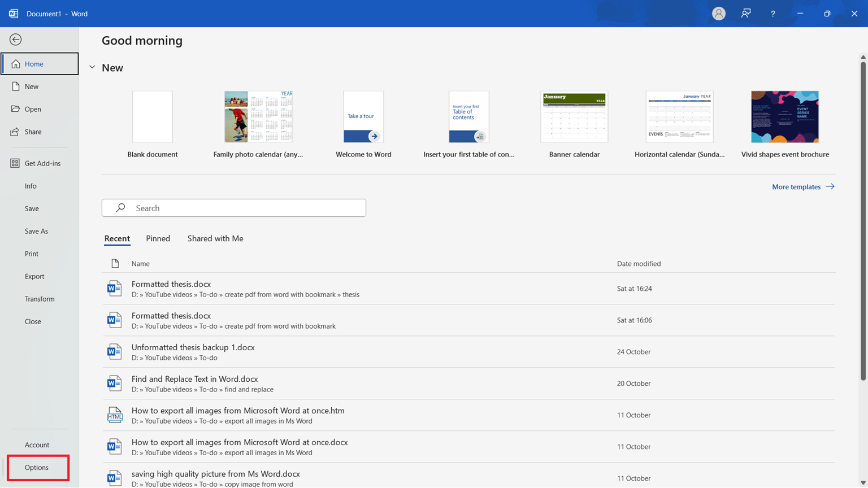
Task: Click the feedback icon in title bar
Action: pyautogui.click(x=746, y=14)
